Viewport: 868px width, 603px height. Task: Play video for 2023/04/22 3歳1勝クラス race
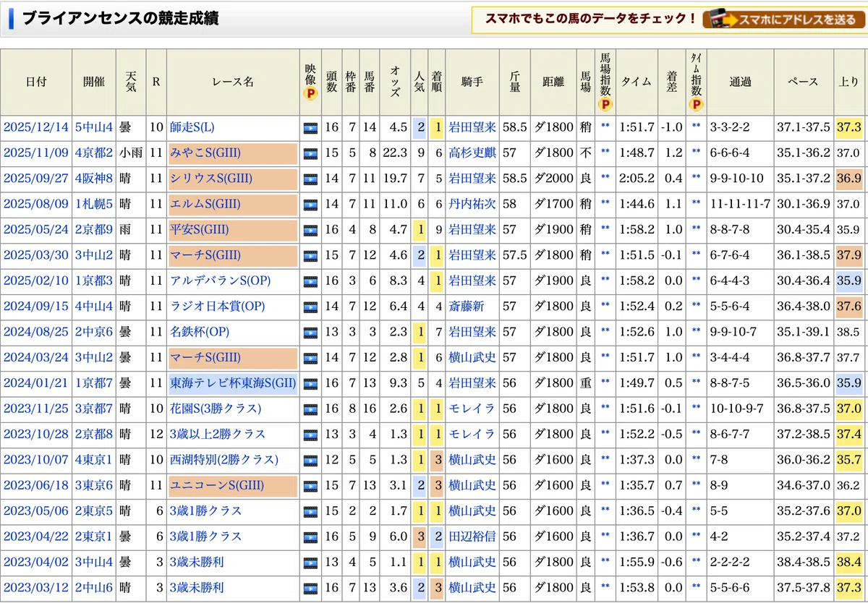point(310,537)
